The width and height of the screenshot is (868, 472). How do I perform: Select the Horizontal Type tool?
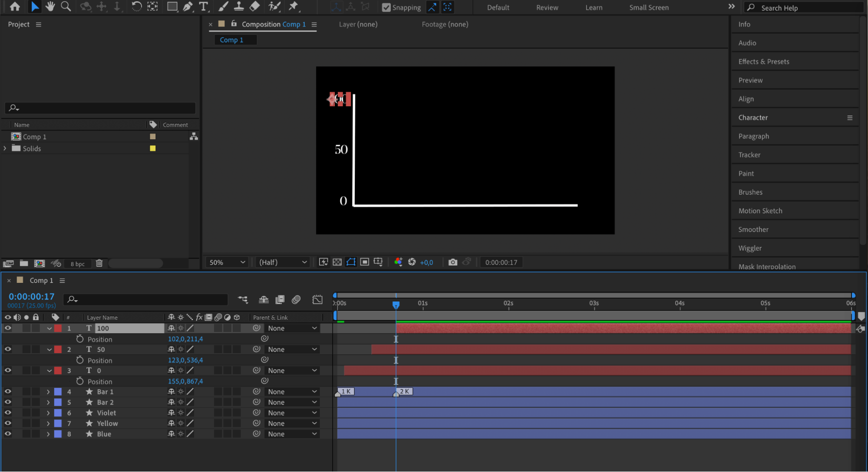click(x=203, y=7)
